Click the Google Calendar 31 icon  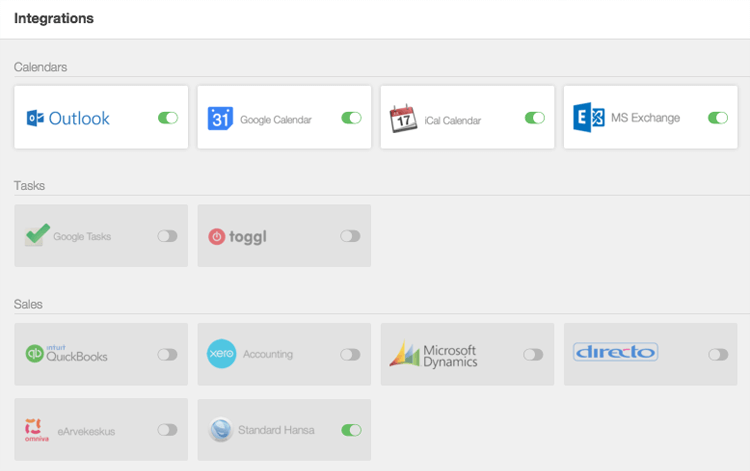coord(220,118)
